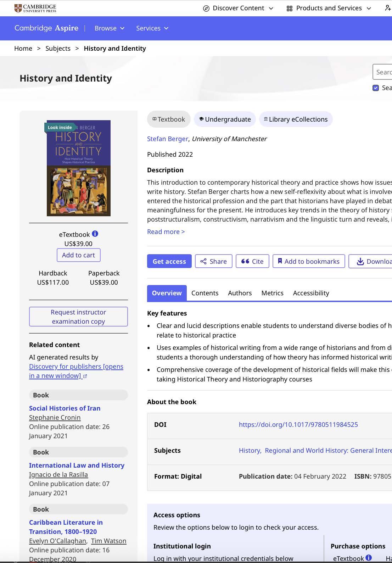This screenshot has height=563, width=392.
Task: Click the Cite quotation icon
Action: click(245, 261)
